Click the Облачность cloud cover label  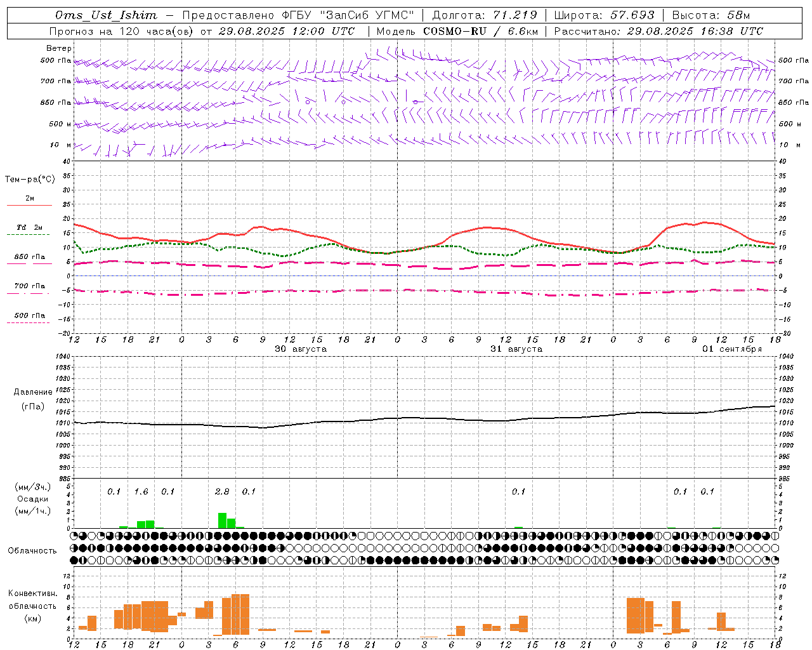32,550
